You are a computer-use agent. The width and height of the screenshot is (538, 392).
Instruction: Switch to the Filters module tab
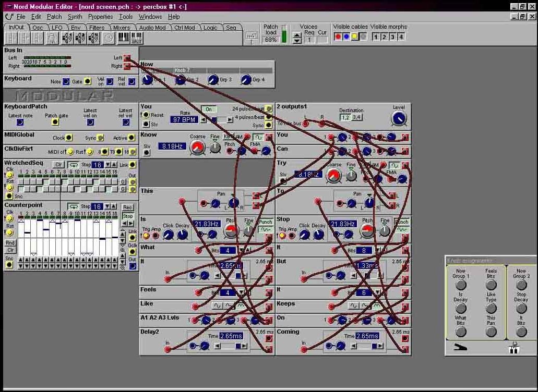coord(97,28)
